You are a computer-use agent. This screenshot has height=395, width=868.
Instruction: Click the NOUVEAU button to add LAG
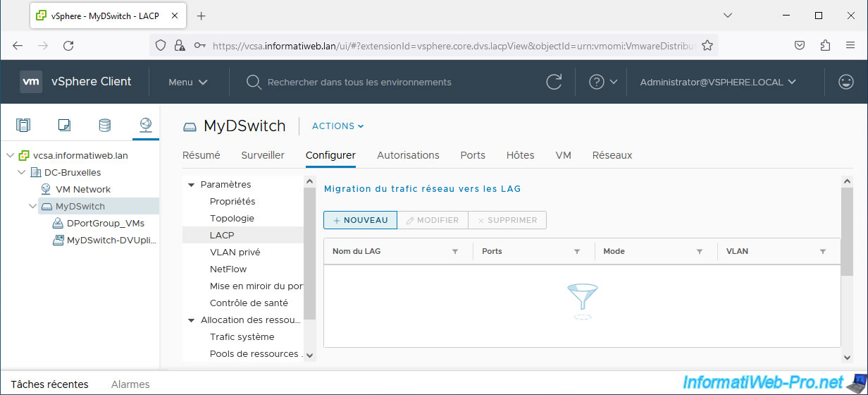pyautogui.click(x=360, y=220)
